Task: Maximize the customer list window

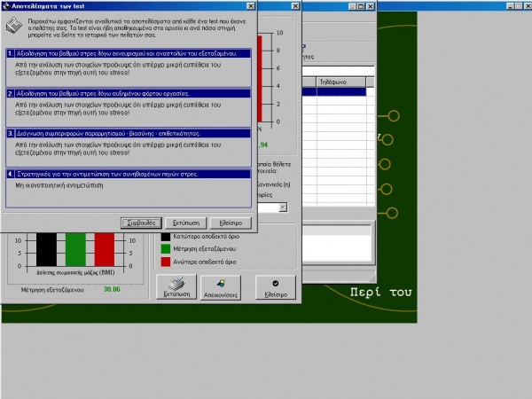Action: [361, 6]
